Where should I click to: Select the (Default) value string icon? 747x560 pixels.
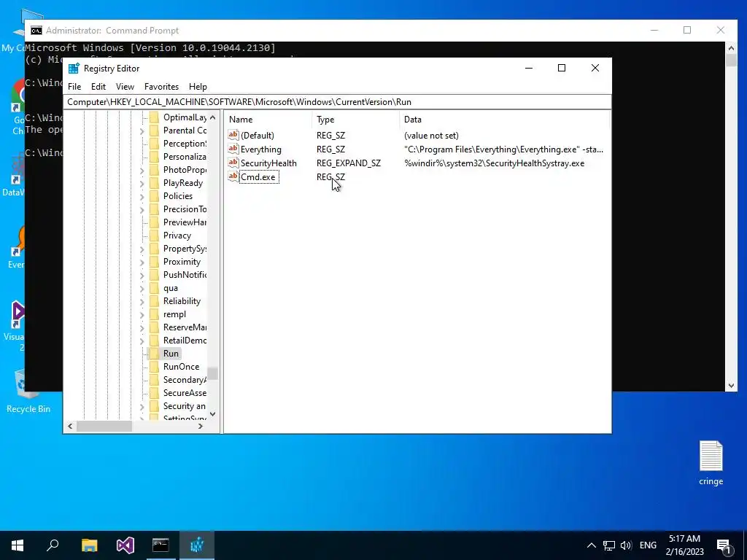tap(233, 135)
